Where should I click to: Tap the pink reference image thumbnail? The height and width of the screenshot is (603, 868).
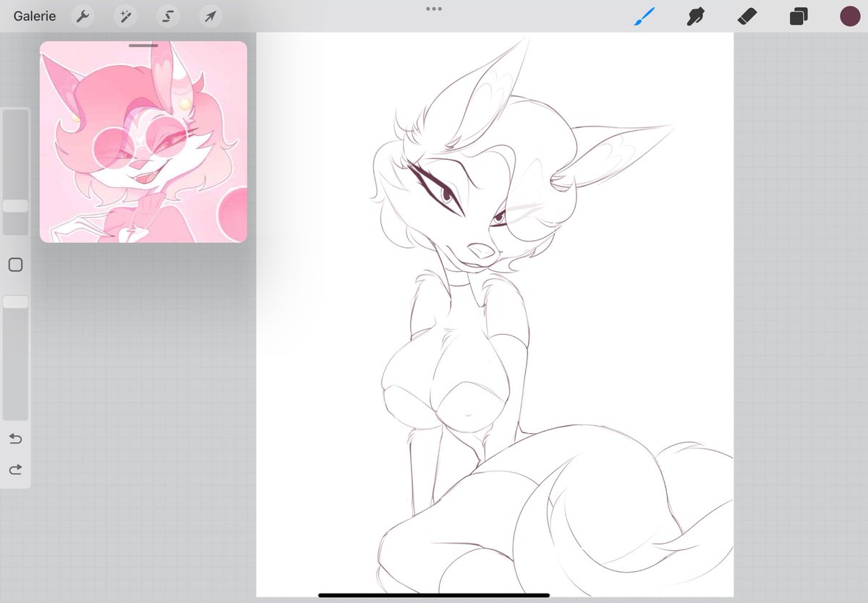143,142
